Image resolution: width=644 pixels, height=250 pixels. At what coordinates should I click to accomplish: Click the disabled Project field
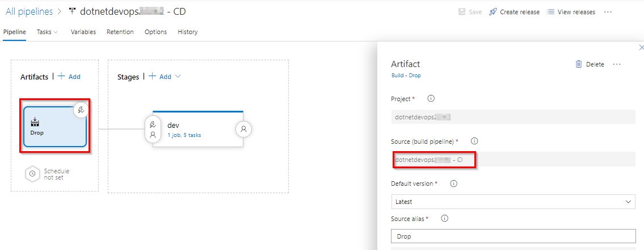coord(513,117)
